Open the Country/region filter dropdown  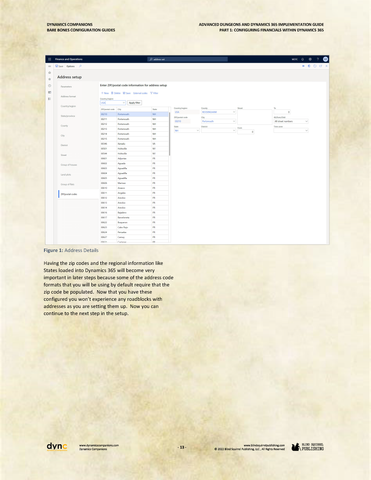click(113, 103)
